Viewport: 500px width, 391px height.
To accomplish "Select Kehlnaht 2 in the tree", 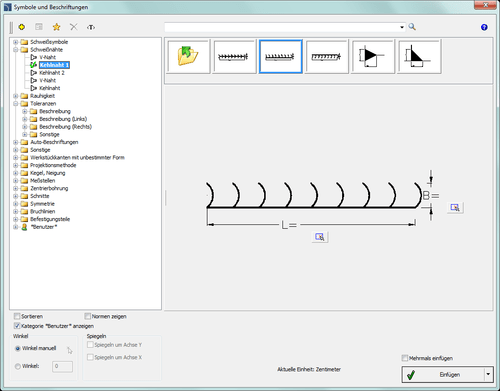I will click(52, 73).
